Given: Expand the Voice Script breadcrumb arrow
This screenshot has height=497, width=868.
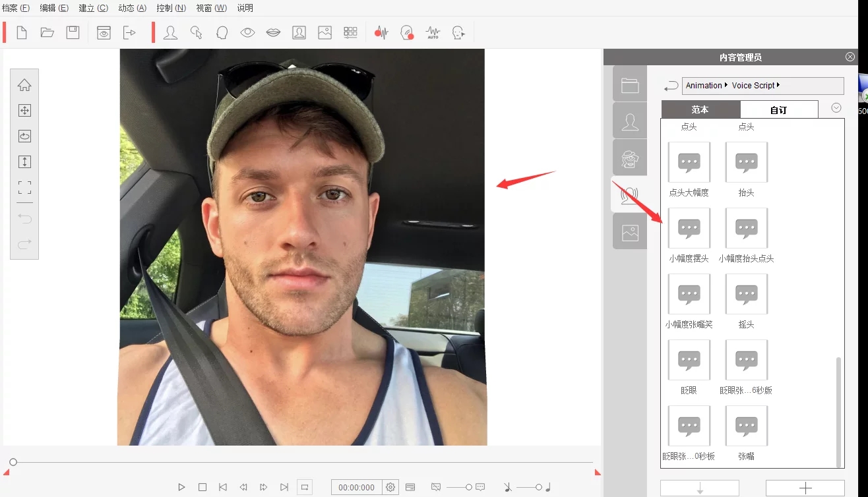Looking at the screenshot, I should (778, 86).
